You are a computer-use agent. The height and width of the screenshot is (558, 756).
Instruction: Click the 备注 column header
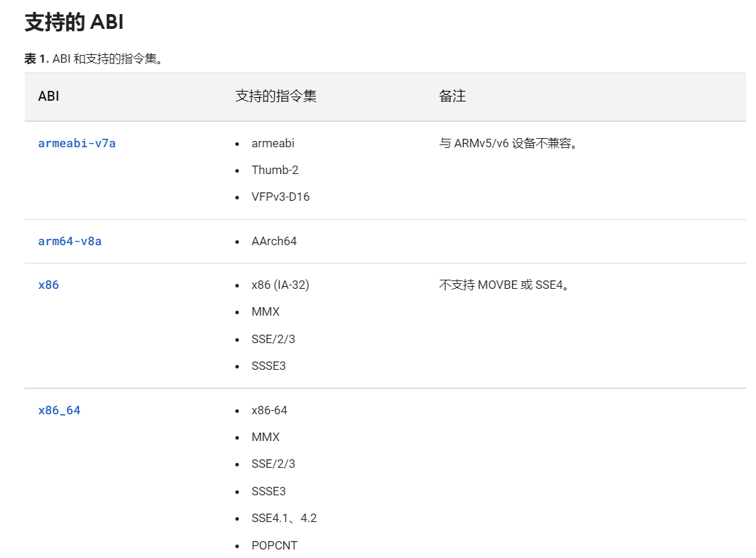coord(452,96)
